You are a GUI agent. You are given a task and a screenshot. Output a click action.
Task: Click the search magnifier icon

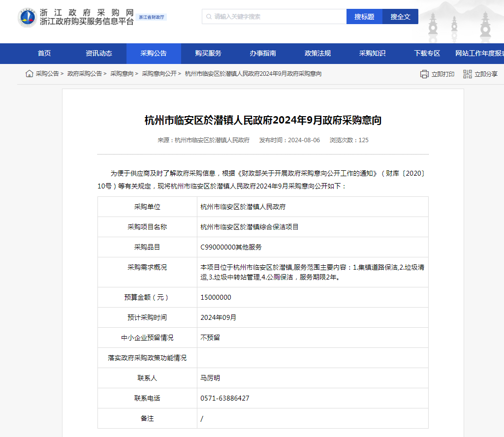[x=209, y=17]
